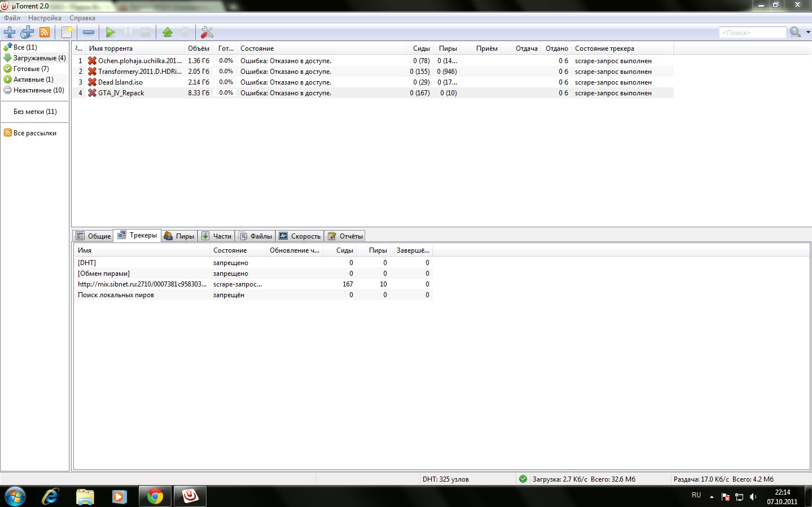
Task: Open Windows Media Player from the taskbar
Action: [x=119, y=496]
